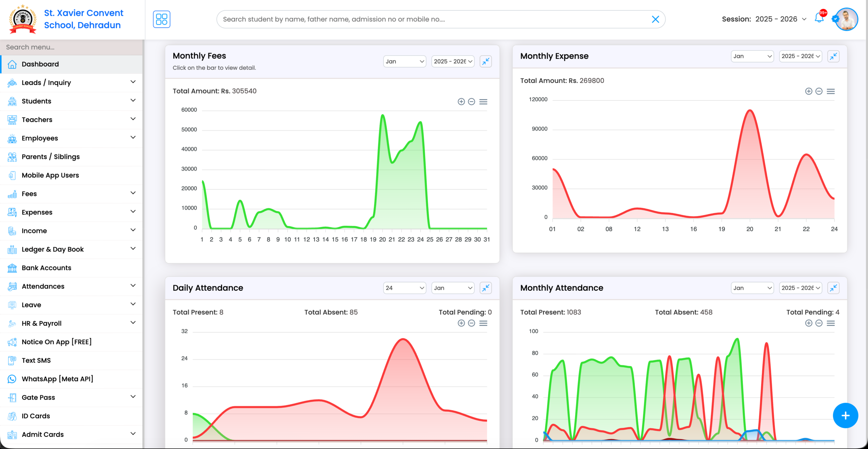The height and width of the screenshot is (449, 868).
Task: Collapse the Monthly Attendance card
Action: (x=833, y=288)
